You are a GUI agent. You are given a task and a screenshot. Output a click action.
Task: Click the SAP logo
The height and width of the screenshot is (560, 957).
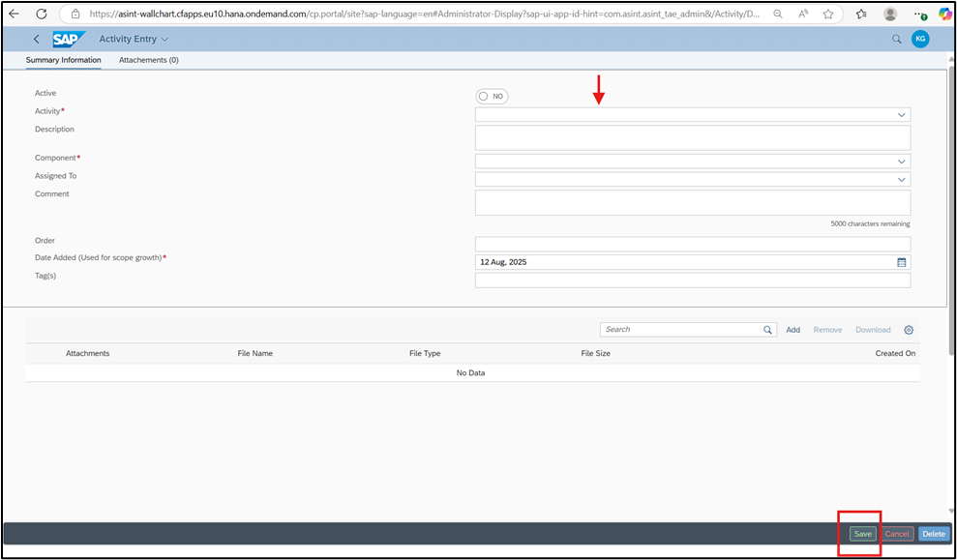pos(69,39)
